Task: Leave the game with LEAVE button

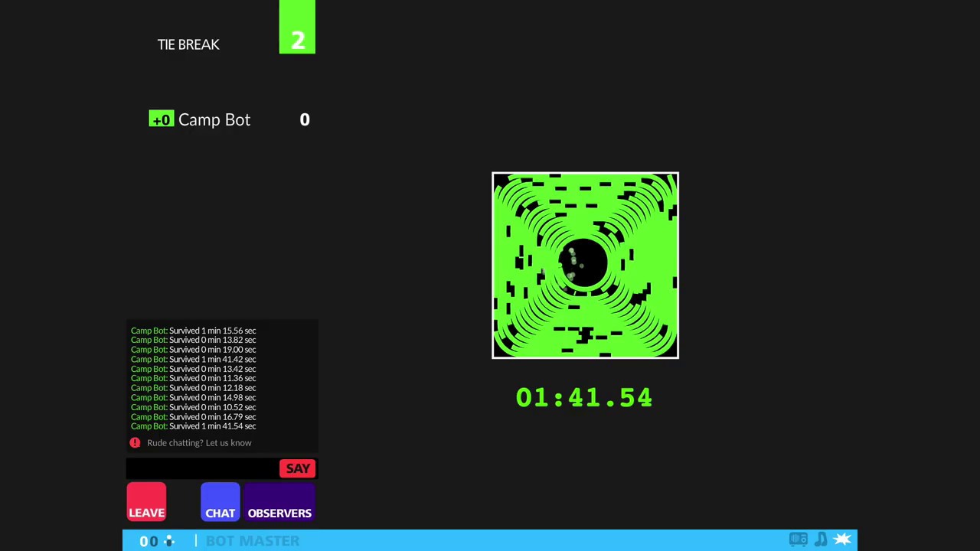Action: (146, 502)
